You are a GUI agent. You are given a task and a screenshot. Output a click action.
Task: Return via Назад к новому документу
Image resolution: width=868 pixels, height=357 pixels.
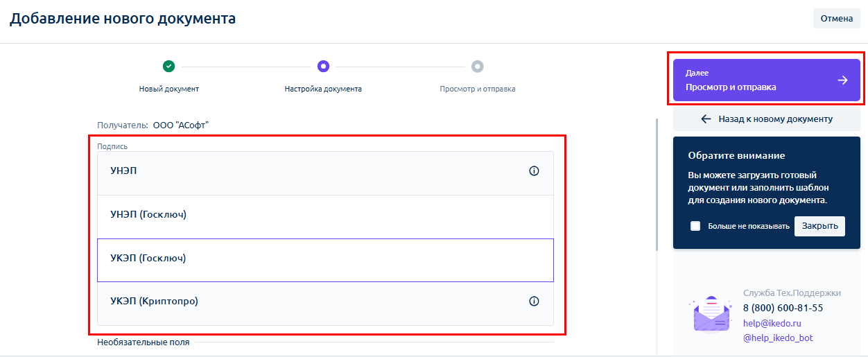click(x=767, y=119)
